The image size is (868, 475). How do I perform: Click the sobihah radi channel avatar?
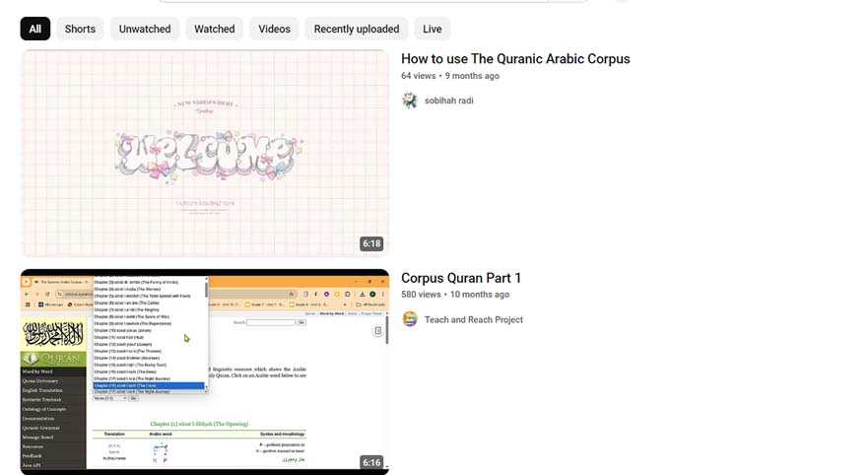tap(410, 101)
